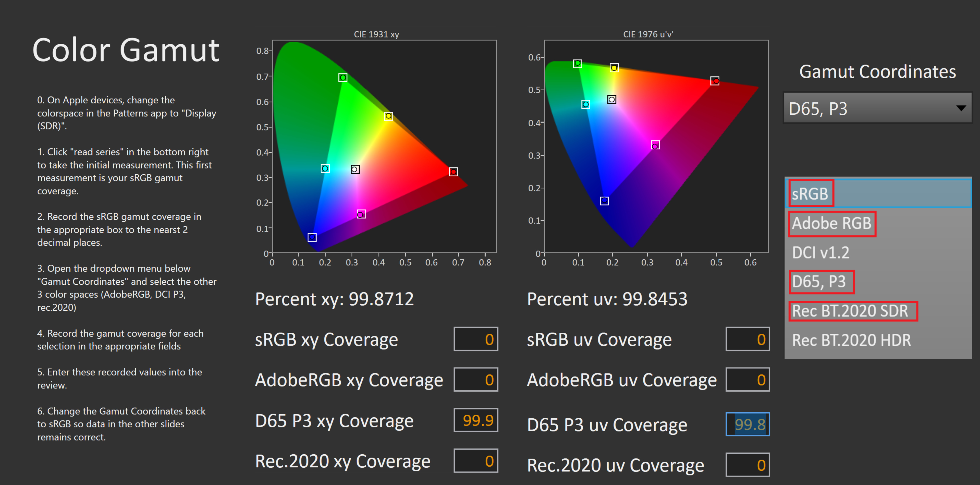This screenshot has height=485, width=980.
Task: Click the Rec.2020 xy Coverage field
Action: 475,461
